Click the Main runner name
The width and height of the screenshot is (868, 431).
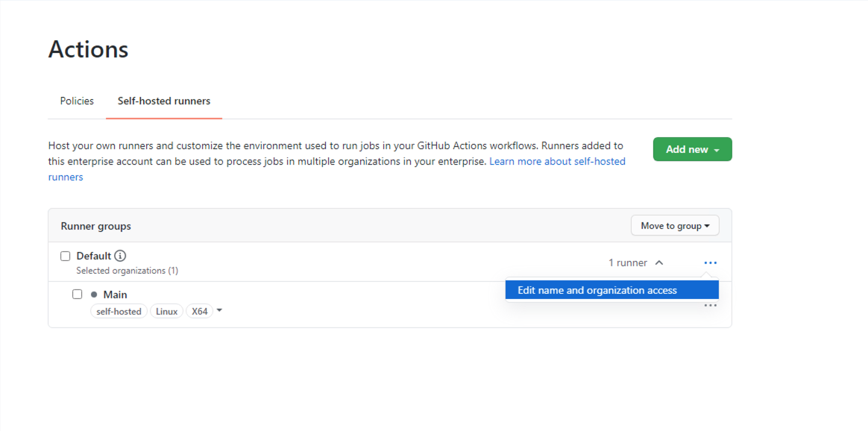(x=115, y=294)
